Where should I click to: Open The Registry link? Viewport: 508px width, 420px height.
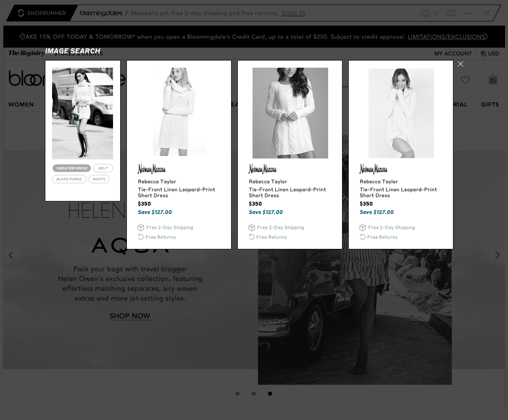tap(26, 53)
